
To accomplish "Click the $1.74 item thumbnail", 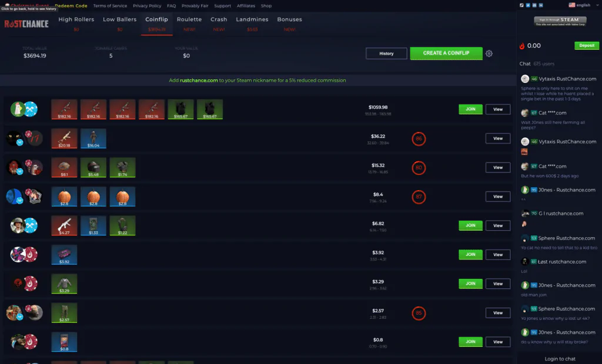I will pyautogui.click(x=122, y=168).
